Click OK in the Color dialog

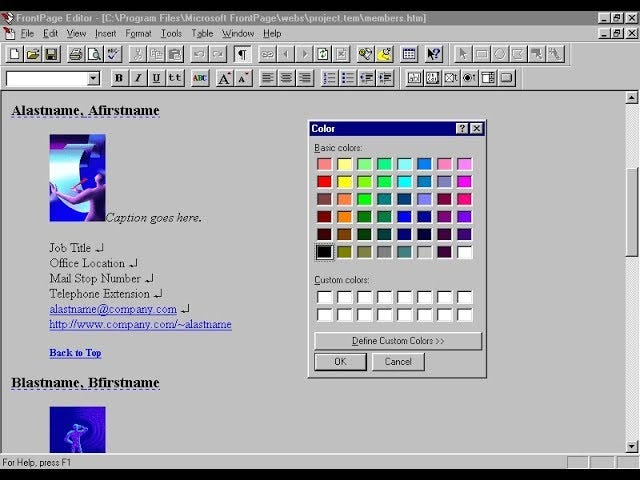340,362
